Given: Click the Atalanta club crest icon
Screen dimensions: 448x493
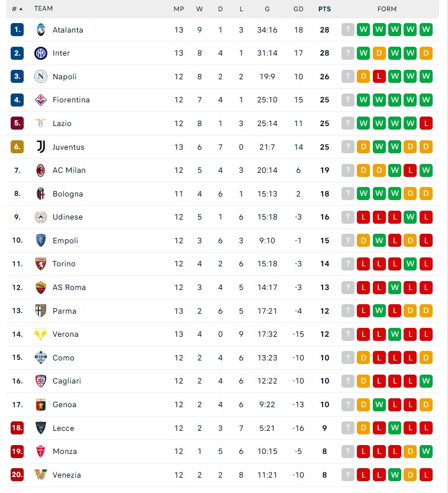Looking at the screenshot, I should click(41, 30).
